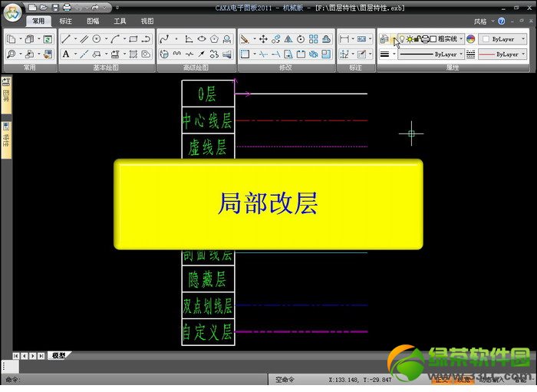Open the 图库 side panel button
Image resolution: width=537 pixels, height=392 pixels.
pyautogui.click(x=6, y=94)
